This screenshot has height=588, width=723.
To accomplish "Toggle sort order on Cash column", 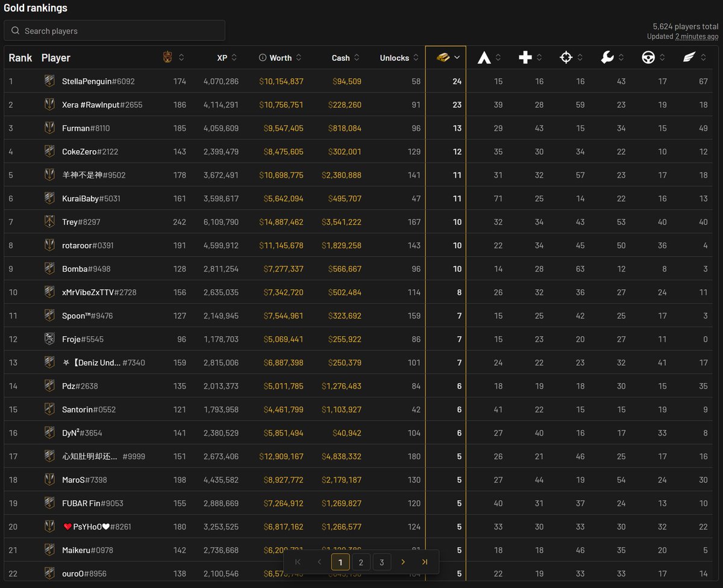I will (x=357, y=58).
